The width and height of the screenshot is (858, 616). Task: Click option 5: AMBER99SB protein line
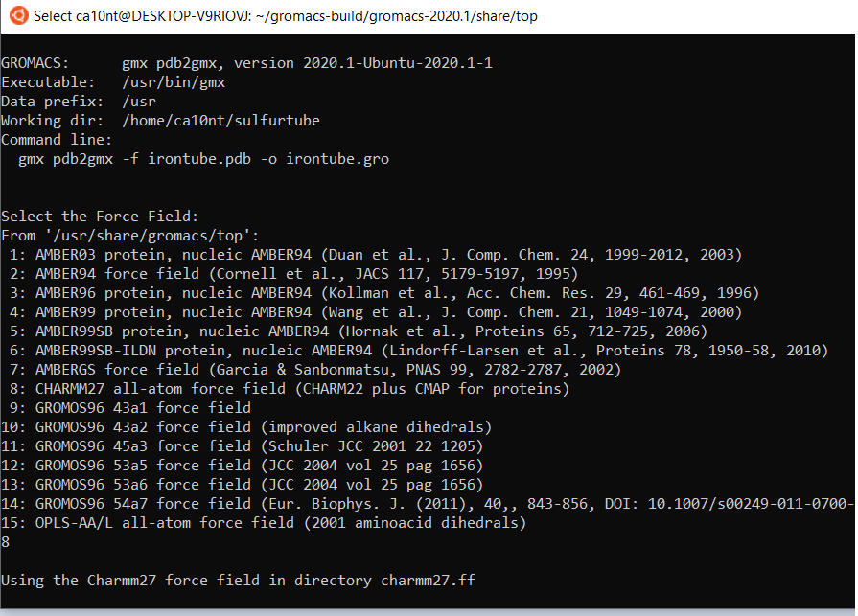coord(359,331)
